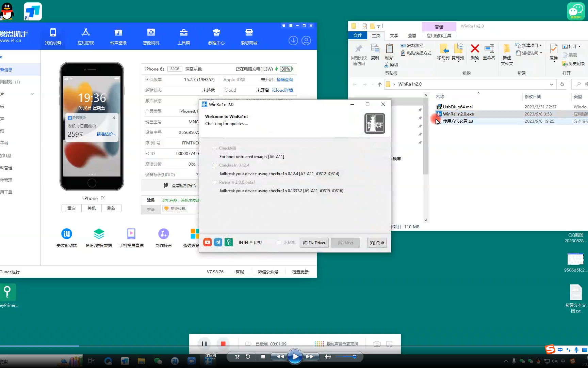Viewport: 588px width, 368px height.
Task: Click the recorder pause button
Action: 204,344
